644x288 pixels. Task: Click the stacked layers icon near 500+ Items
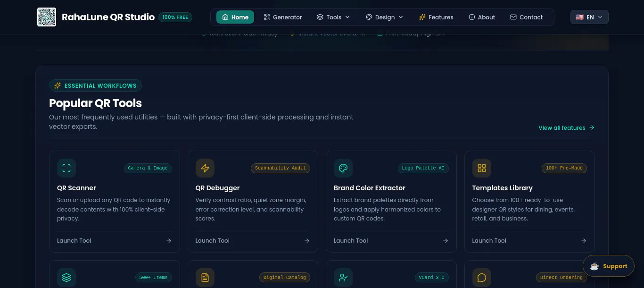pos(66,278)
